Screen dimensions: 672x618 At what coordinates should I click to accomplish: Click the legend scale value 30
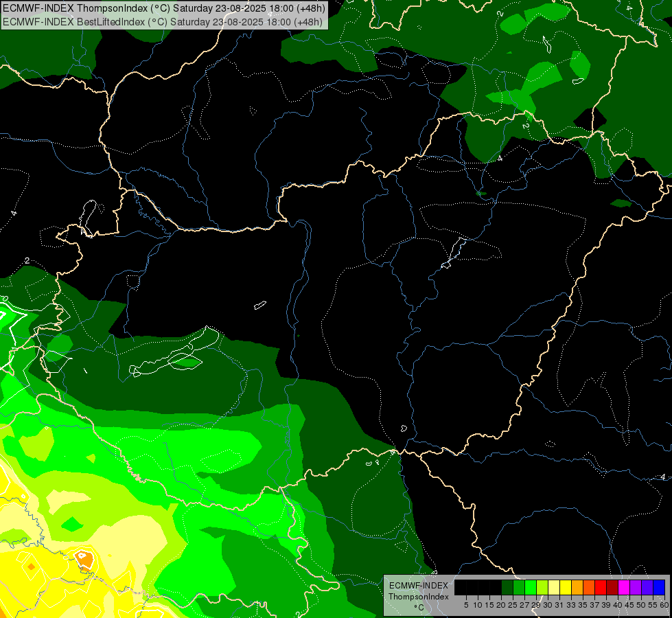pyautogui.click(x=548, y=605)
